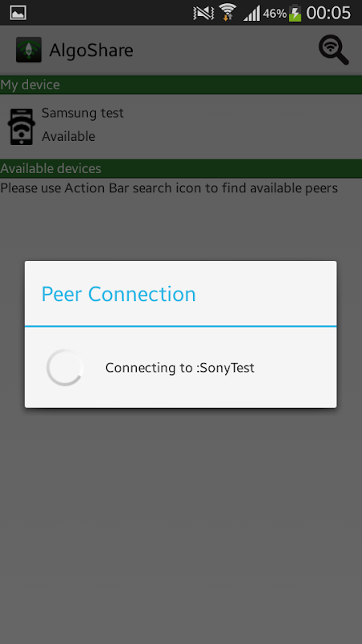The width and height of the screenshot is (362, 644).
Task: Tap the phone Wi-Fi device icon
Action: point(22,126)
